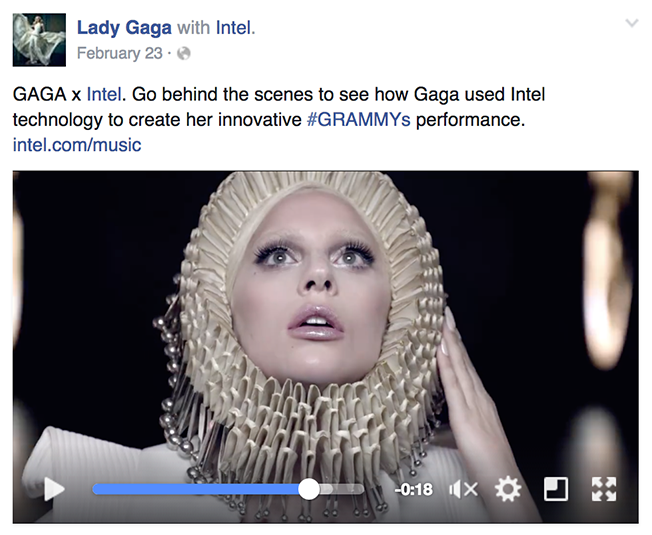Switch the video to fullscreen mode
Viewport: 652px width, 535px height.
pos(604,489)
